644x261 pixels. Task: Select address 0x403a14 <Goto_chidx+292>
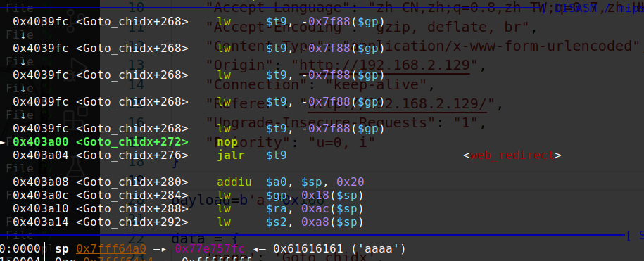pos(101,222)
